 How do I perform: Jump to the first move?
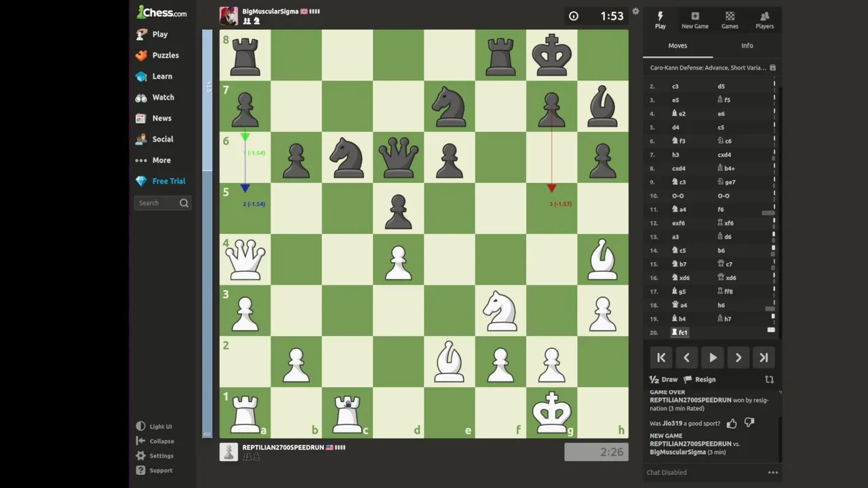point(661,358)
